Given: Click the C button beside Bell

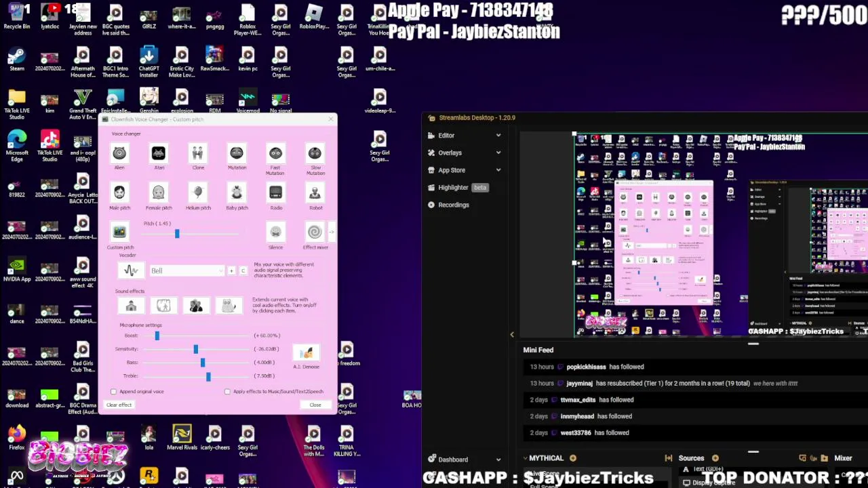Looking at the screenshot, I should (243, 271).
